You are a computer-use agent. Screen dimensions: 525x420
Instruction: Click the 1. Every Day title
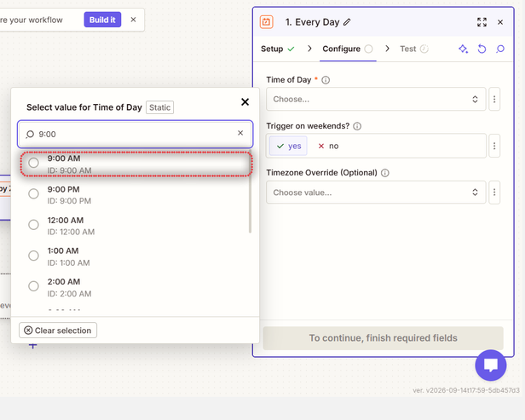pos(313,22)
